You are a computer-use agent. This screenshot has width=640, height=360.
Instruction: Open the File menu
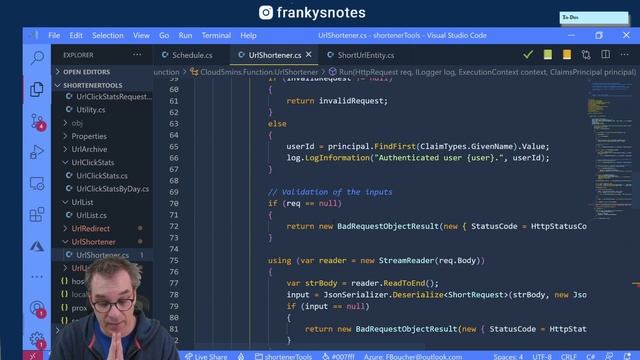tap(54, 36)
